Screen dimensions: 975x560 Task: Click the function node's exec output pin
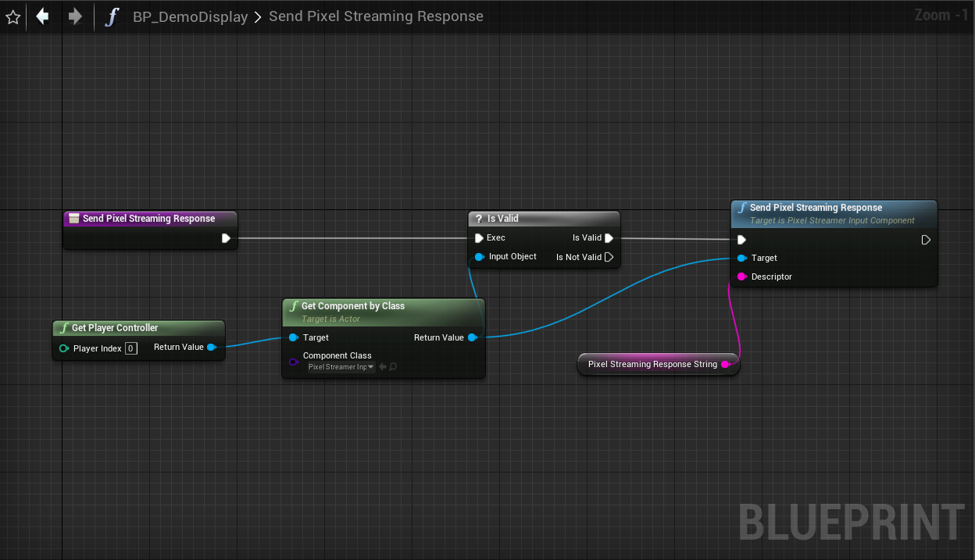click(926, 240)
